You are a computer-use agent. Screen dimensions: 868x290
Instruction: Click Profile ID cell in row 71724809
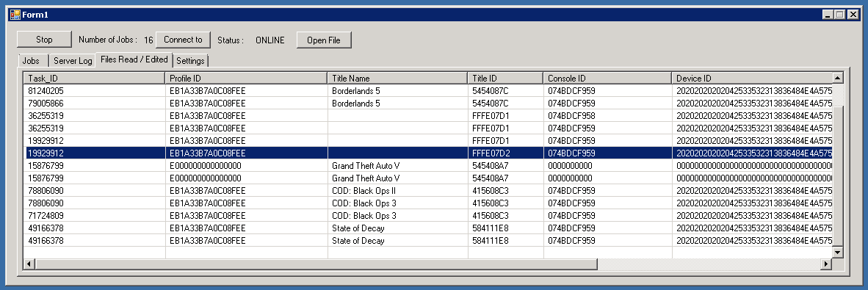pyautogui.click(x=246, y=215)
